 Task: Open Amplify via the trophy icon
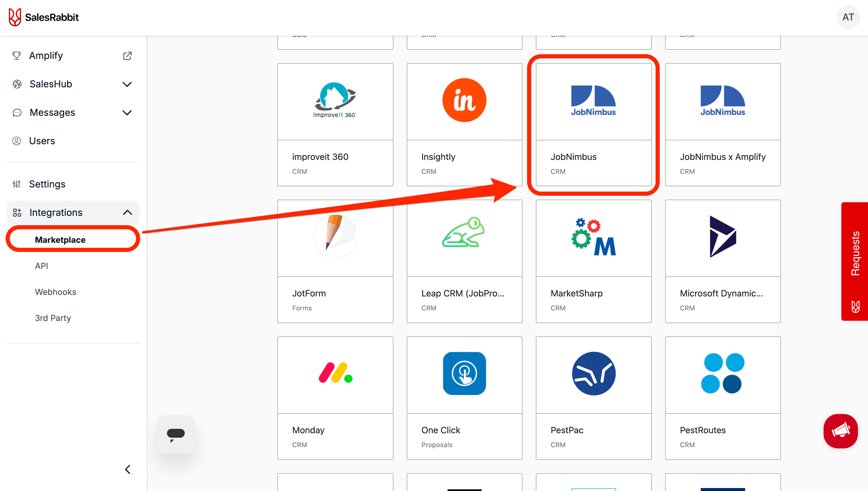[x=46, y=56]
